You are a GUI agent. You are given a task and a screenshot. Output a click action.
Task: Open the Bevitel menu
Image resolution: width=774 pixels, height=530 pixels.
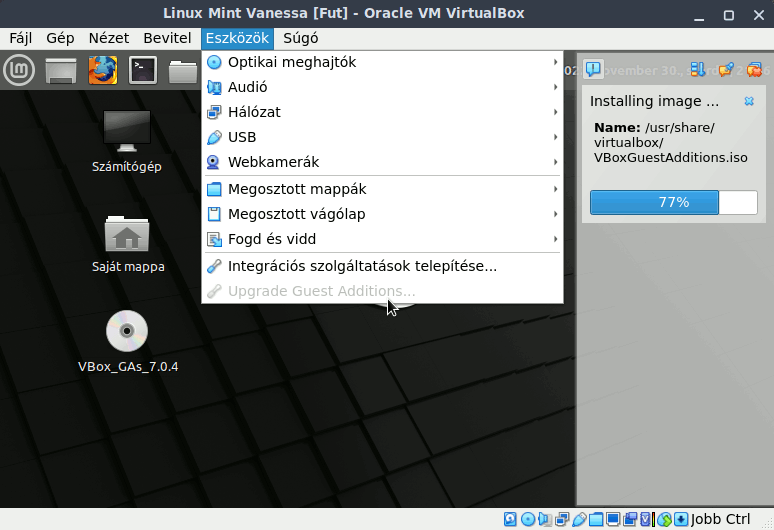click(167, 38)
